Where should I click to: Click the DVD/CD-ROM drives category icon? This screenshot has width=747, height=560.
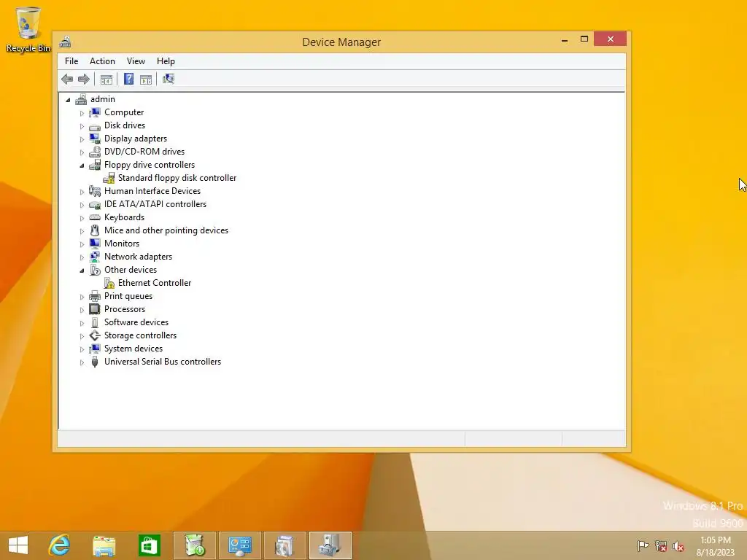tap(95, 152)
